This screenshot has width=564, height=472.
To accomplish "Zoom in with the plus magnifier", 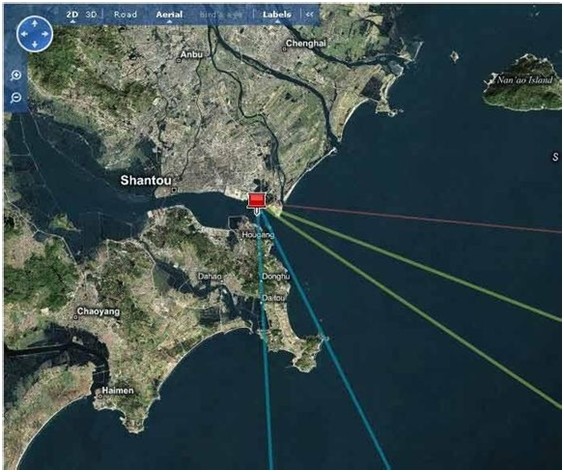I will 16,76.
